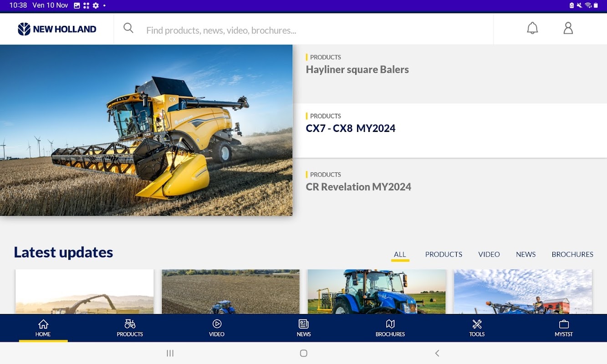This screenshot has height=364, width=607.
Task: Tap the 10:38 clock in status bar
Action: 18,5
